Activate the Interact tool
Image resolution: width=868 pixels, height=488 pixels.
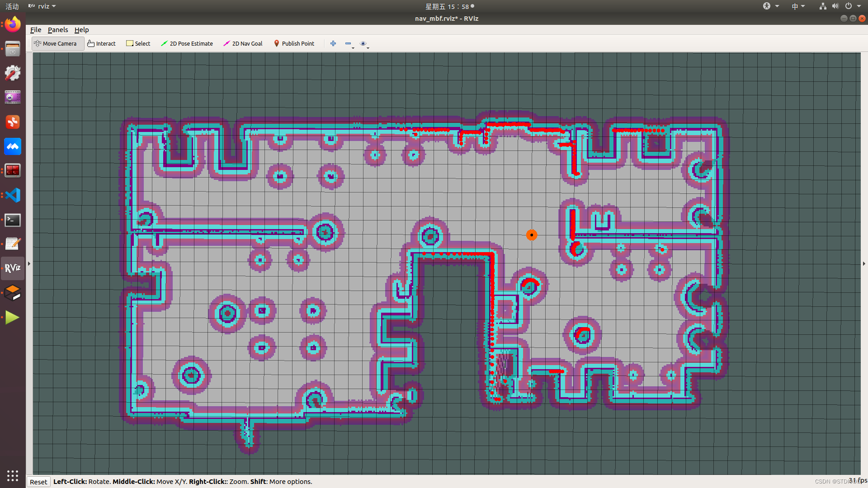pos(102,43)
